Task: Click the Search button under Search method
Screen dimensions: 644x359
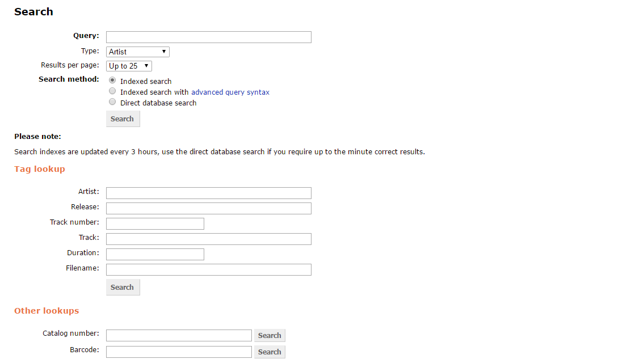Action: point(123,119)
